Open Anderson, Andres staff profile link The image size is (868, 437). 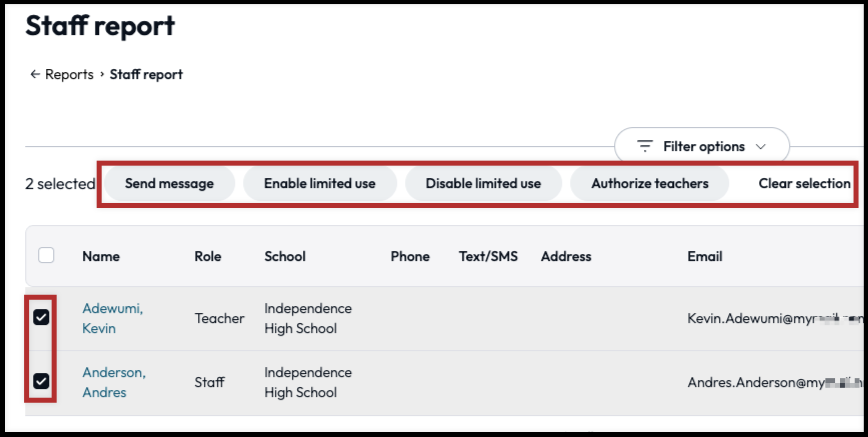[113, 382]
